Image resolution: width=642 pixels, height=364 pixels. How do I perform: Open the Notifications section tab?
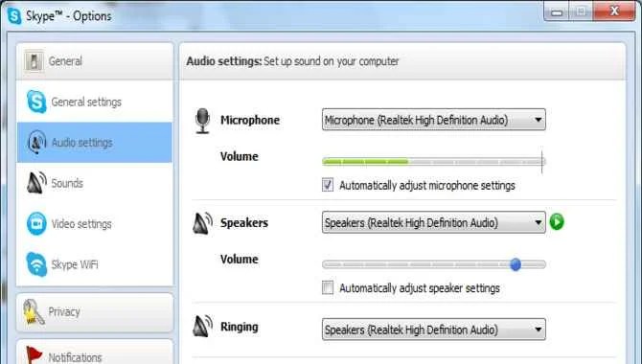click(95, 353)
